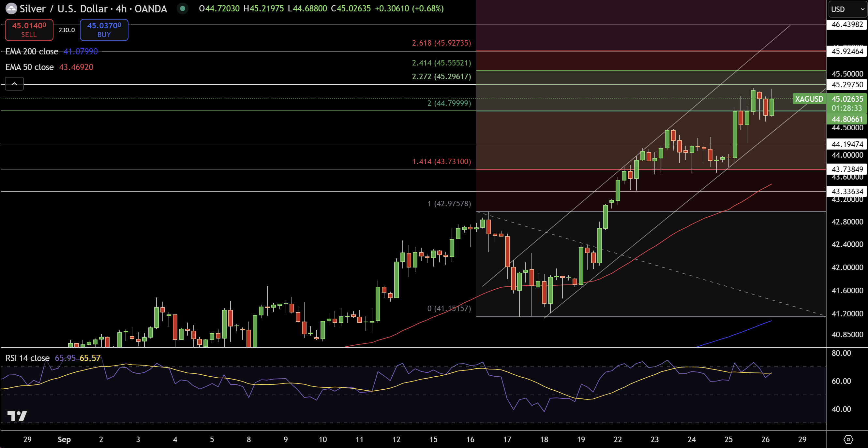Image resolution: width=868 pixels, height=448 pixels.
Task: Click the 2.414 (45.55521) Fibonacci label
Action: click(441, 63)
